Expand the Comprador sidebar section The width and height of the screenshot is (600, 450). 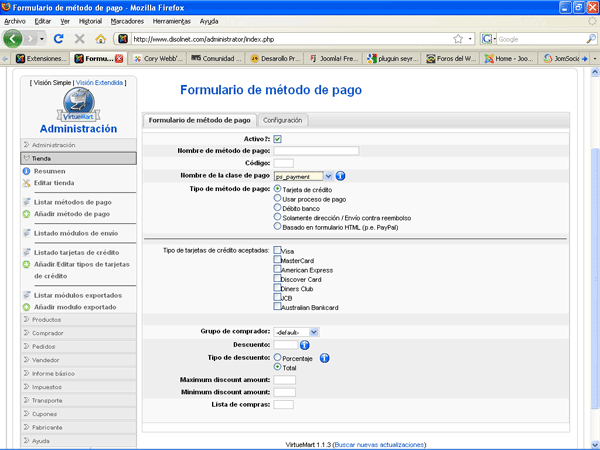pyautogui.click(x=78, y=333)
